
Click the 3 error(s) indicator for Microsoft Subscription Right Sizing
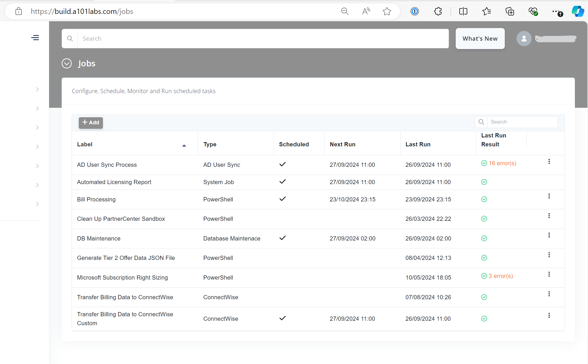coord(501,276)
